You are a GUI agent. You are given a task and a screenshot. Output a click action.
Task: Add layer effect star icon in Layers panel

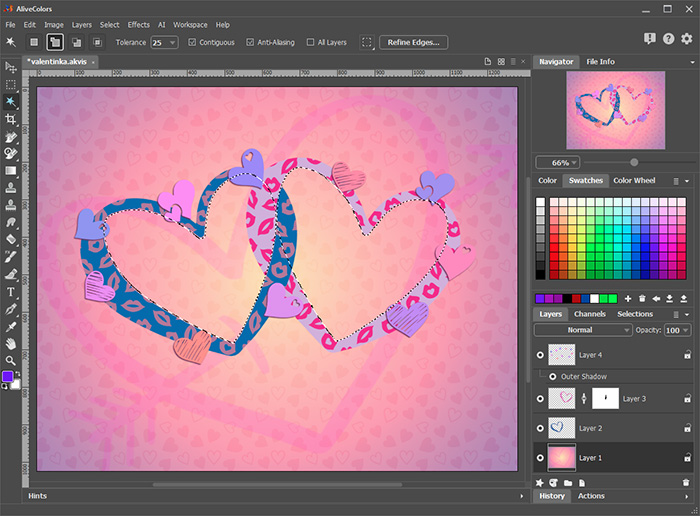point(540,483)
